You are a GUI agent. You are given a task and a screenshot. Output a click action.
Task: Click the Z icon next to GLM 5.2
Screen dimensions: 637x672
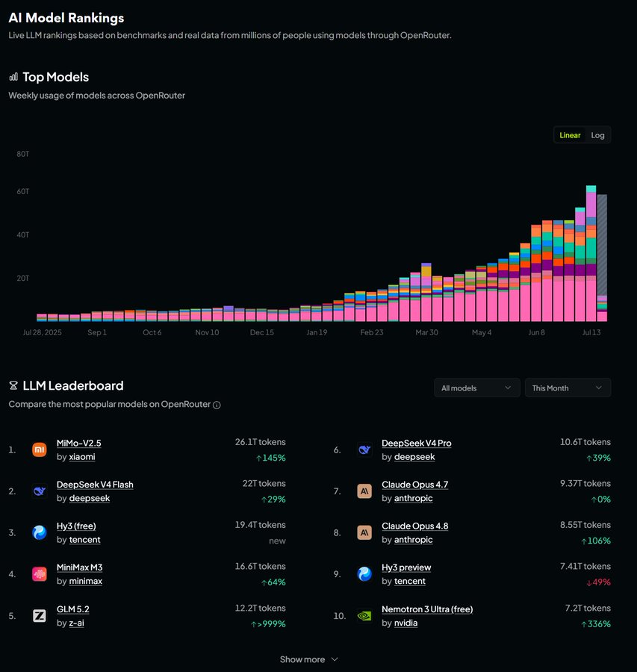coord(40,616)
